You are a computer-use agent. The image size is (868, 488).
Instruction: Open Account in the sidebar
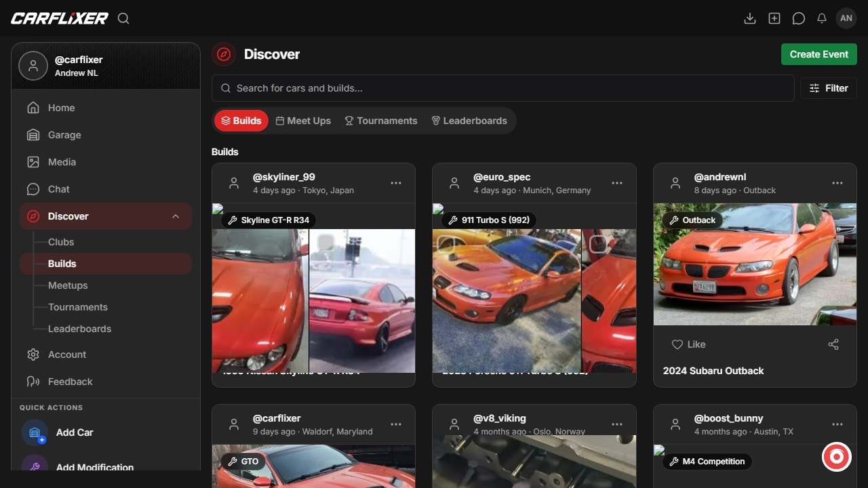(x=106, y=354)
